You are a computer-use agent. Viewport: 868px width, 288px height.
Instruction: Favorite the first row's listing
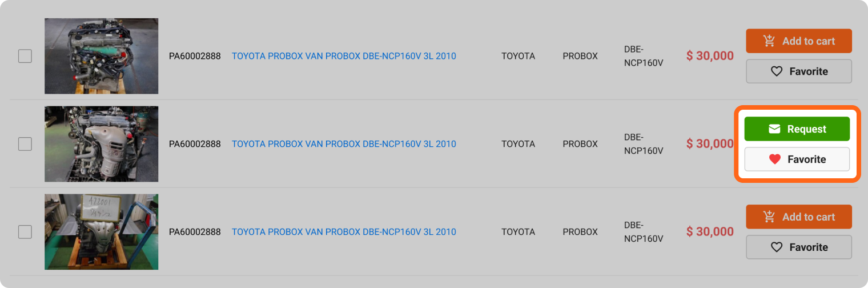coord(798,71)
